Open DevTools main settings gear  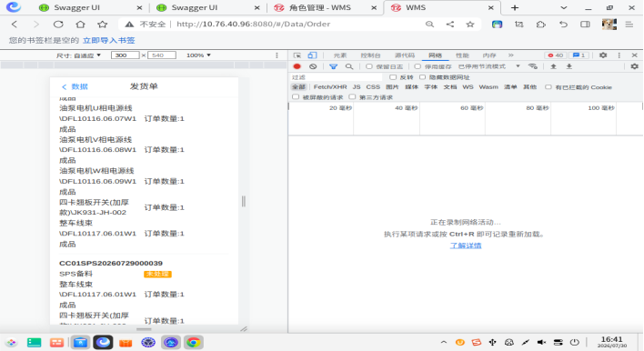click(x=603, y=55)
